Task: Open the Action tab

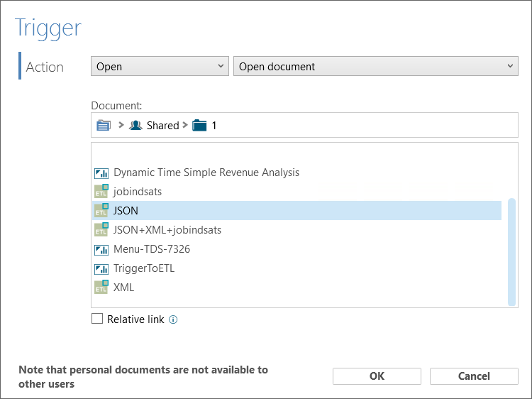Action: pos(45,67)
